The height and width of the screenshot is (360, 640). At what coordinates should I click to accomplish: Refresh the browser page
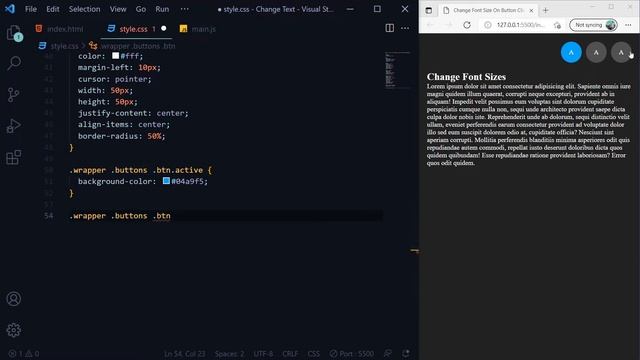467,25
